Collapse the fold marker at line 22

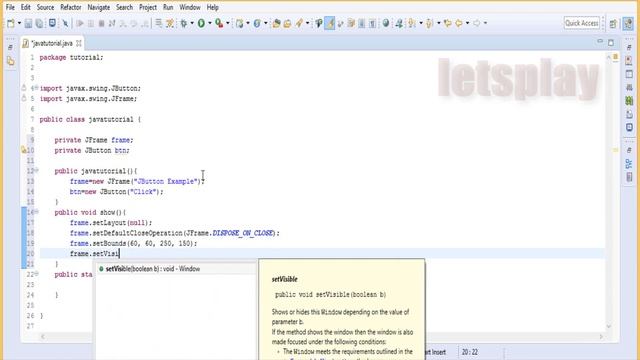click(36, 274)
